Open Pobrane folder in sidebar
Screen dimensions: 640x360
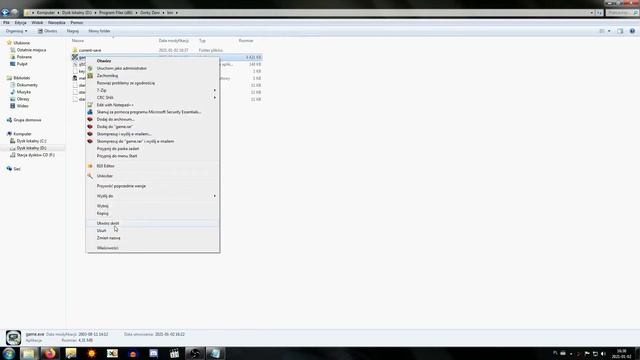(x=24, y=57)
